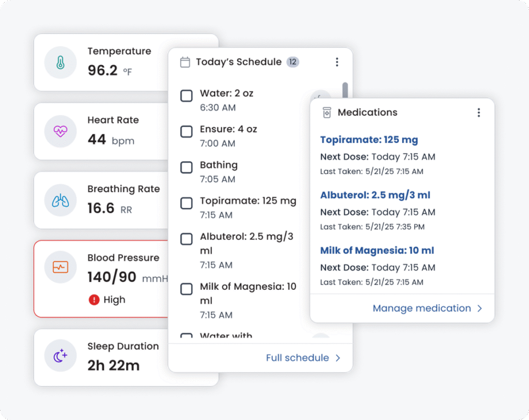This screenshot has width=529, height=420.
Task: Click the thermometer Temperature icon
Action: [x=60, y=63]
